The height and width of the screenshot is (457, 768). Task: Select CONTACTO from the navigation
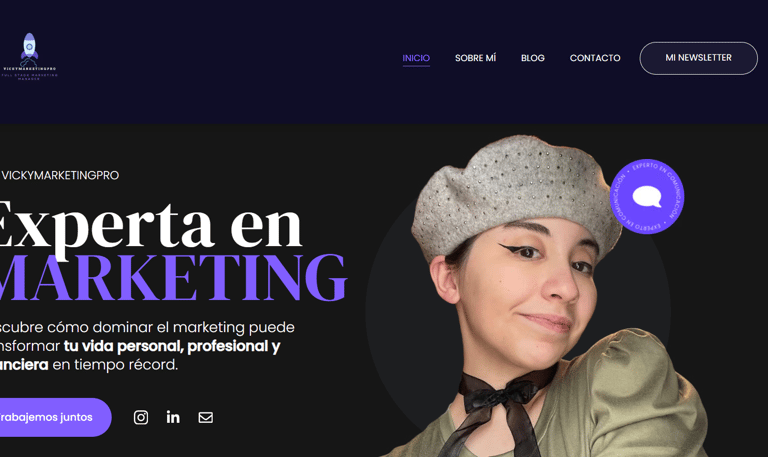tap(595, 58)
